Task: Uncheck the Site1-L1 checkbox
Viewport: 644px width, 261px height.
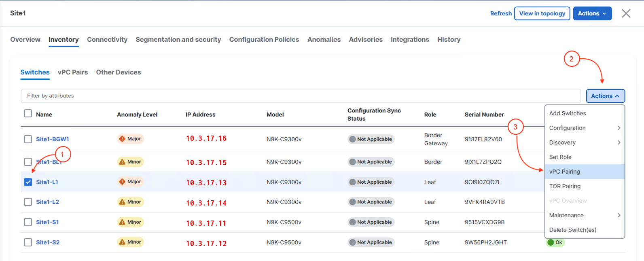Action: (x=28, y=182)
